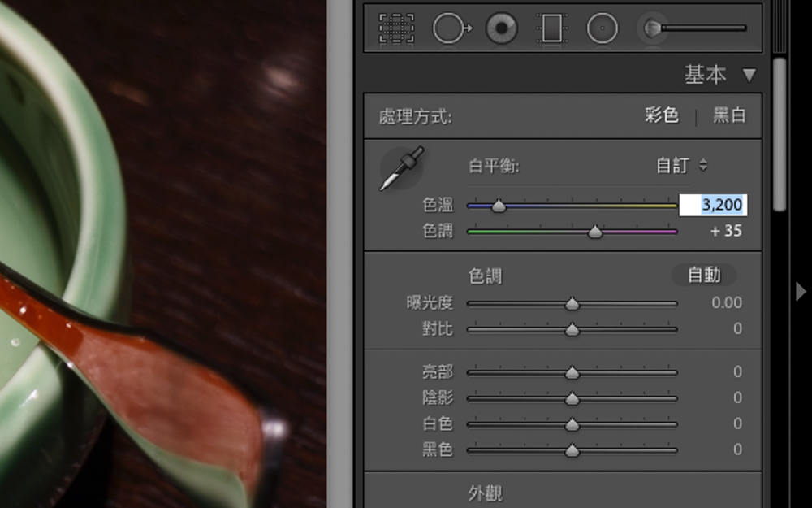Open the 白平衡 自訂 preset dropdown
The width and height of the screenshot is (812, 508).
pos(682,166)
